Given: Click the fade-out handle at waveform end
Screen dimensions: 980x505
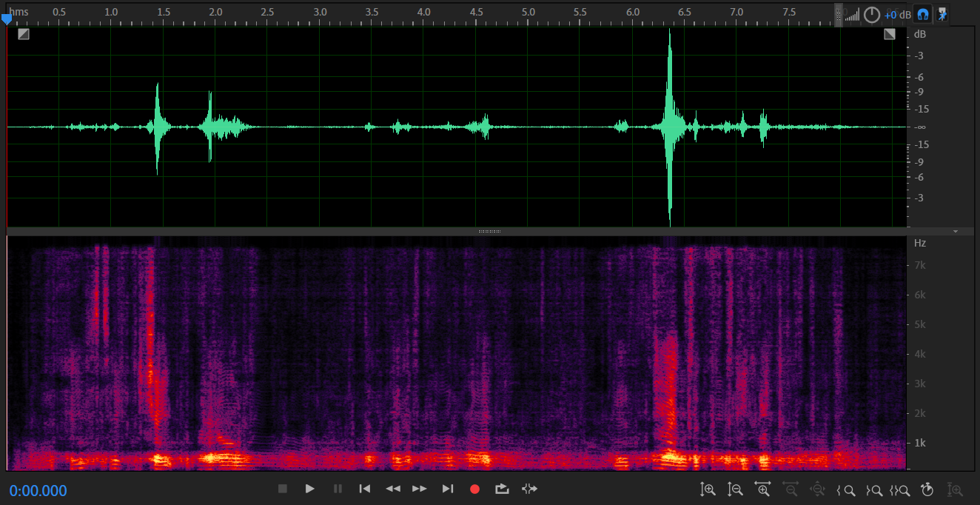Looking at the screenshot, I should click(x=890, y=34).
